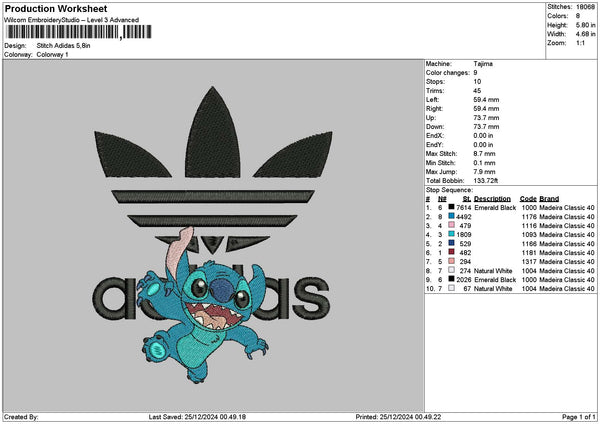The height and width of the screenshot is (424, 600).
Task: Click the salmon swatch beside 294 stitches
Action: click(x=452, y=261)
